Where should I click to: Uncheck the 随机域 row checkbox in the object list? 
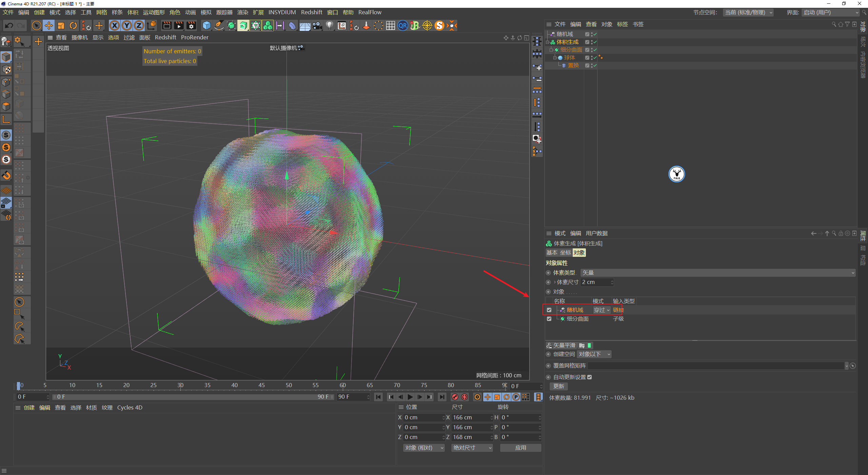tap(549, 310)
